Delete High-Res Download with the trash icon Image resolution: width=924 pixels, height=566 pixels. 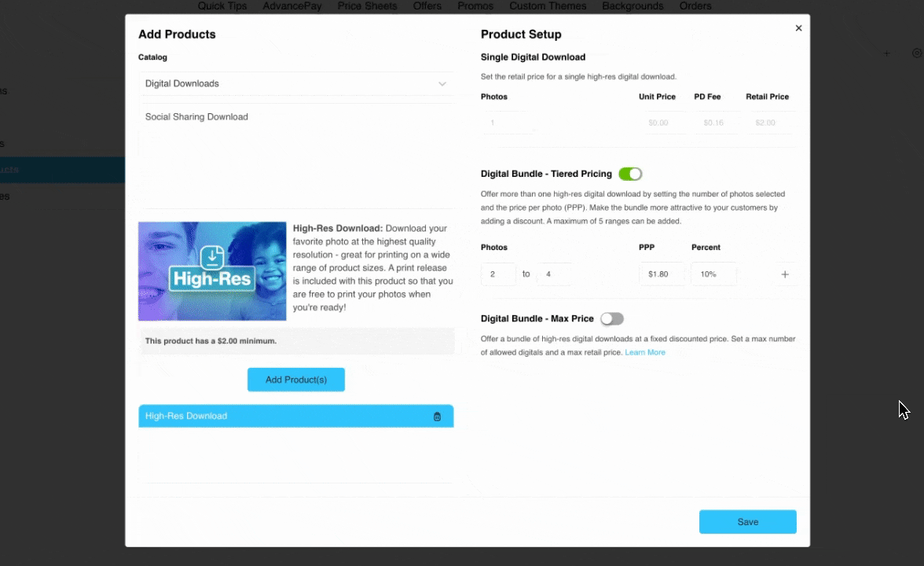(x=438, y=417)
